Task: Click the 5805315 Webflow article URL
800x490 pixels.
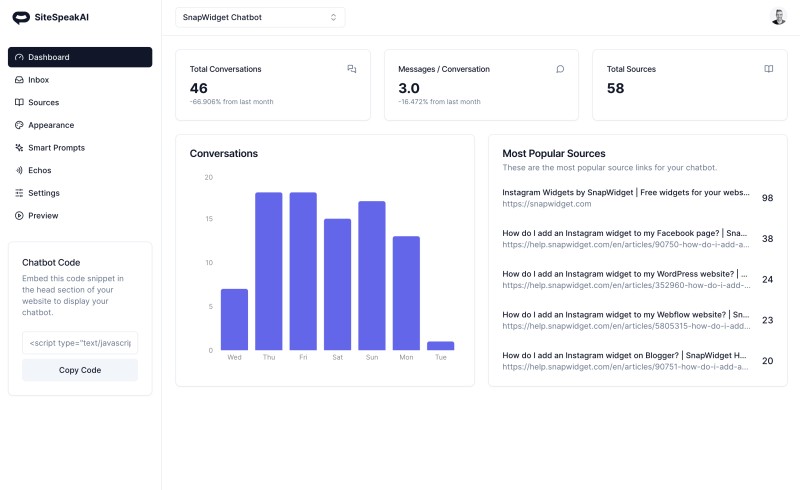Action: click(x=626, y=326)
